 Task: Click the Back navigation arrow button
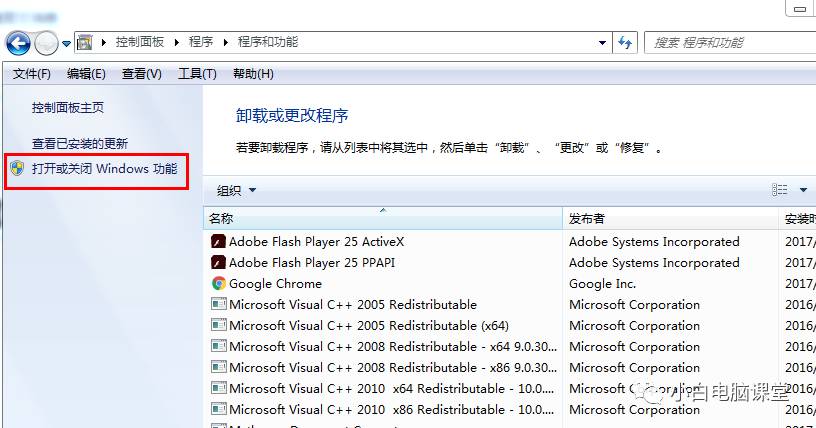coord(19,43)
